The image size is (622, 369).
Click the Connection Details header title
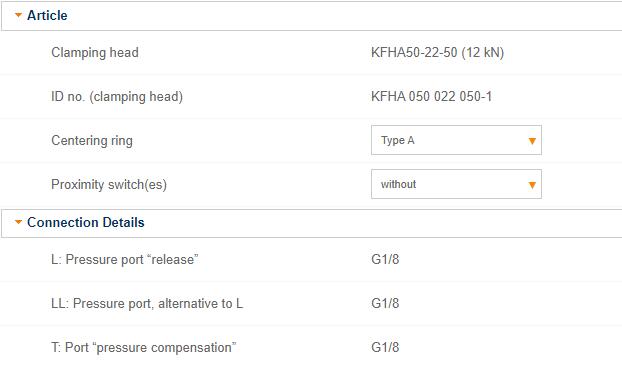pyautogui.click(x=86, y=222)
